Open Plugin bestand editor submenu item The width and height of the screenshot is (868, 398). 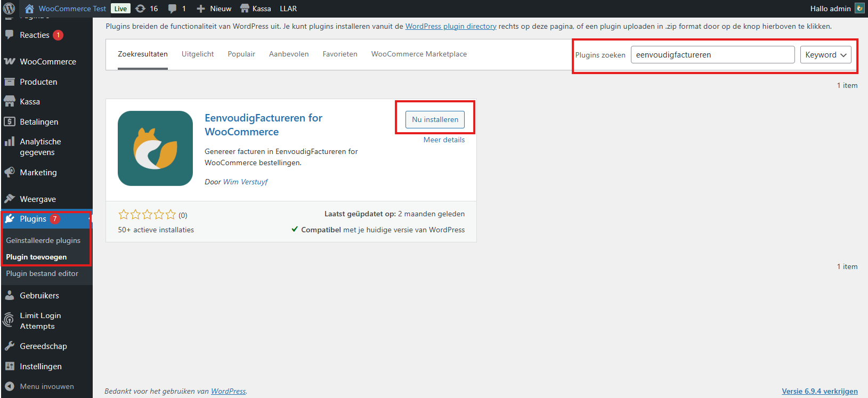42,273
